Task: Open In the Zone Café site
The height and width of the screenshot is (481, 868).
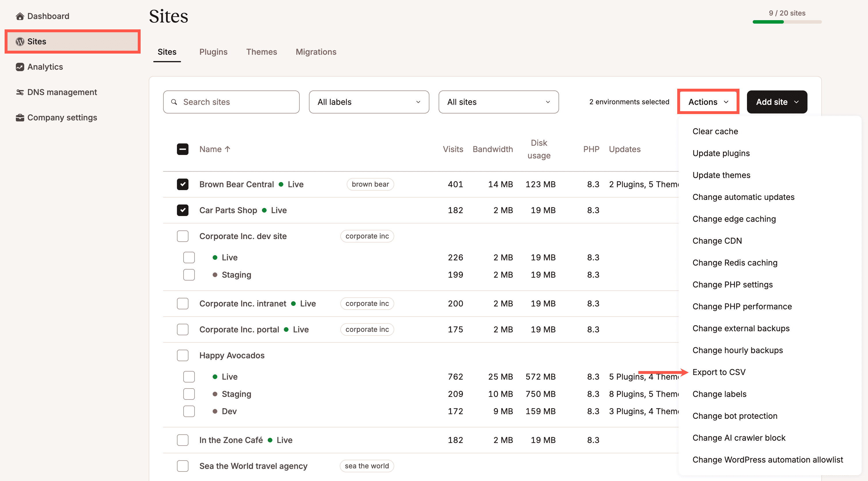Action: tap(231, 440)
